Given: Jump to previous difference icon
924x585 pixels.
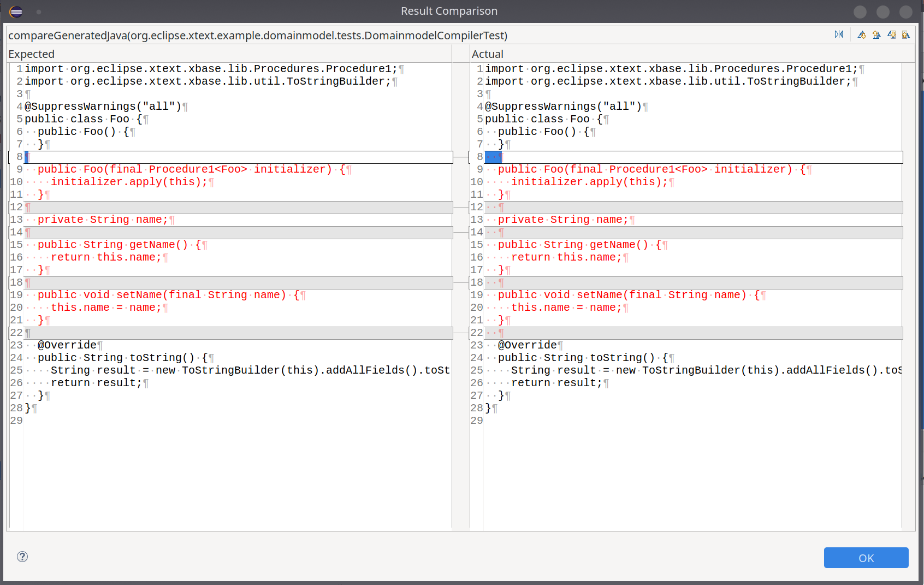Looking at the screenshot, I should (x=876, y=34).
